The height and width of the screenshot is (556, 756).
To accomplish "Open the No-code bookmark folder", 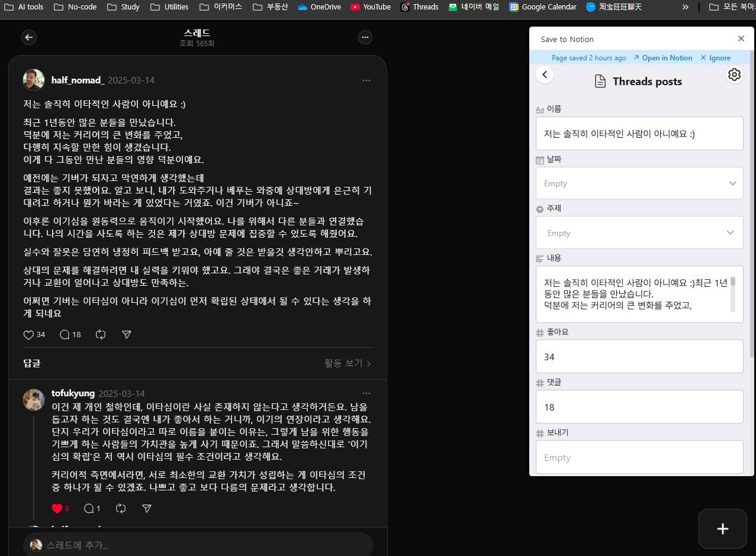I will click(75, 7).
